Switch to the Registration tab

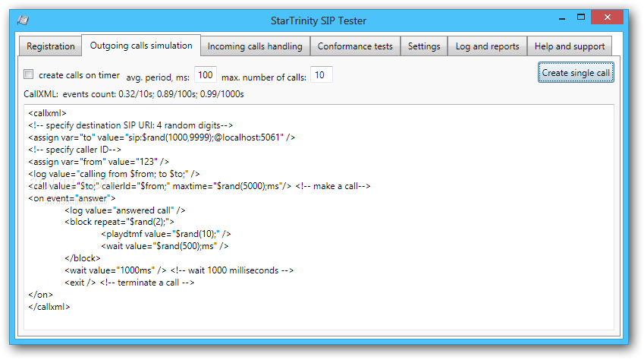(x=51, y=46)
